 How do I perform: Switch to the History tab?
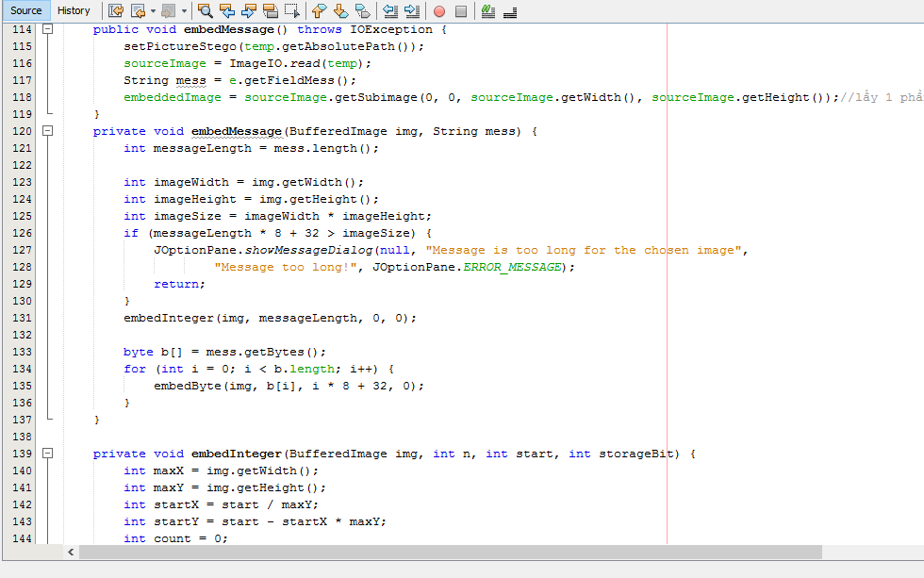[x=74, y=11]
